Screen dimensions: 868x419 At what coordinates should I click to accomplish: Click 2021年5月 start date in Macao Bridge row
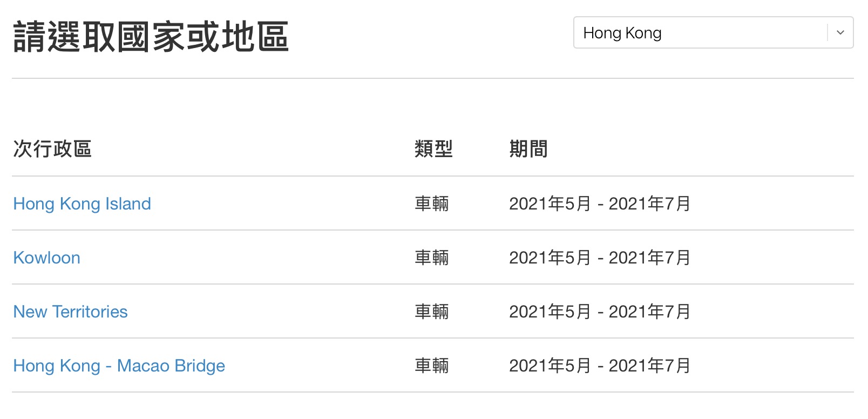point(550,366)
